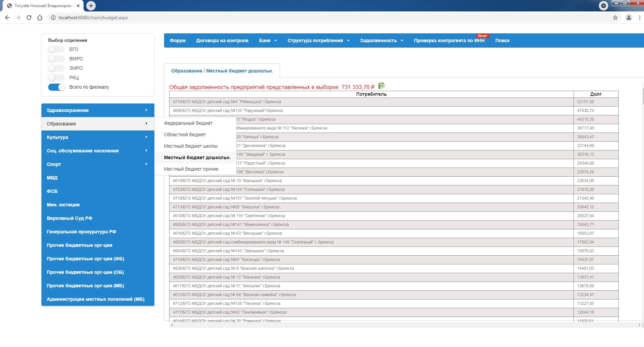
Task: Open the Структура потребления dropdown
Action: (318, 40)
